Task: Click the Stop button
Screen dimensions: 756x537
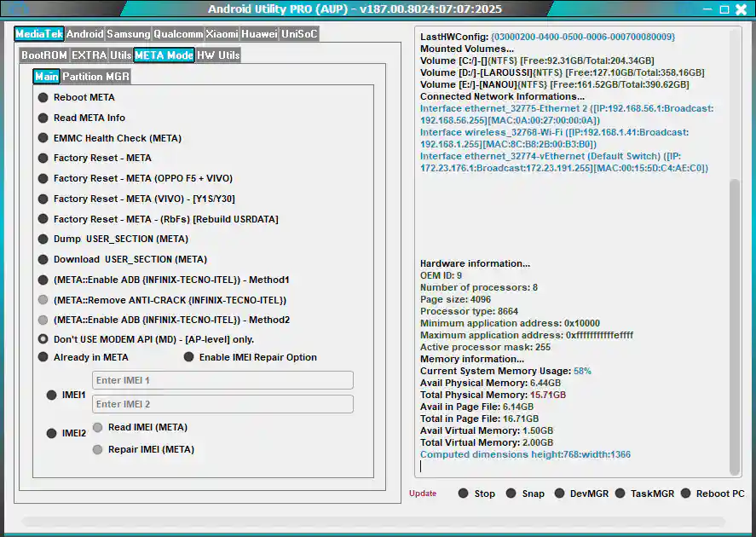Action: [476, 494]
